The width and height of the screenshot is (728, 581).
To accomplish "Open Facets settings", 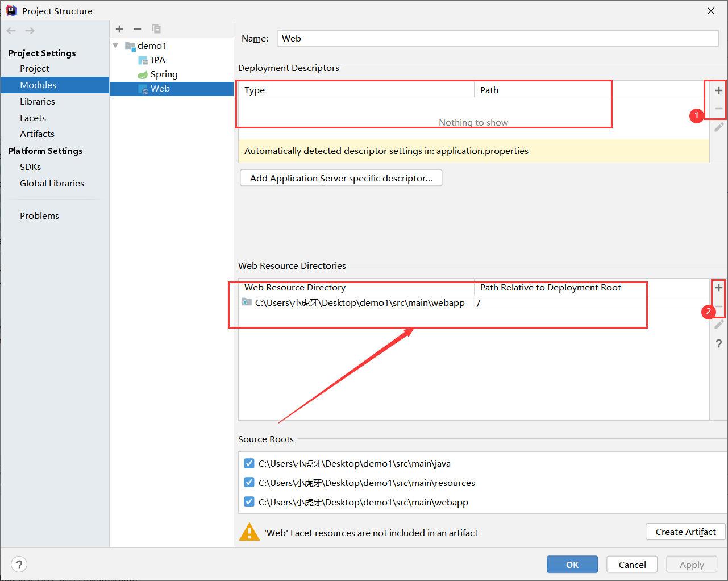I will (x=33, y=118).
